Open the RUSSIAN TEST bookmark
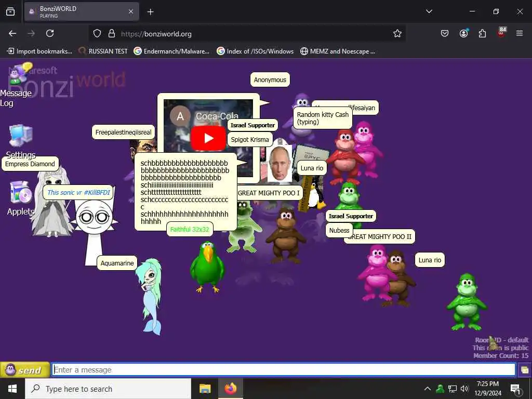The width and height of the screenshot is (532, 399). click(x=103, y=51)
